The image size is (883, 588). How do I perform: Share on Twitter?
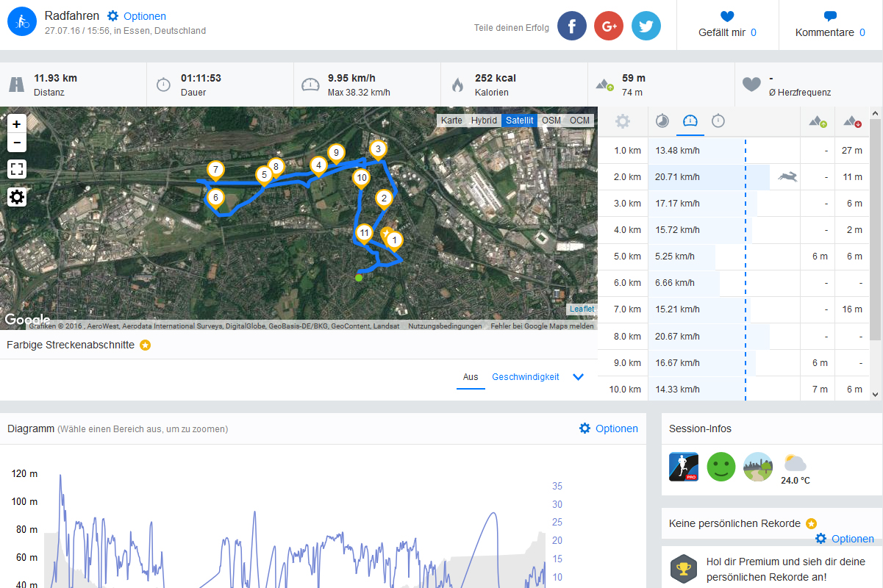tap(646, 26)
